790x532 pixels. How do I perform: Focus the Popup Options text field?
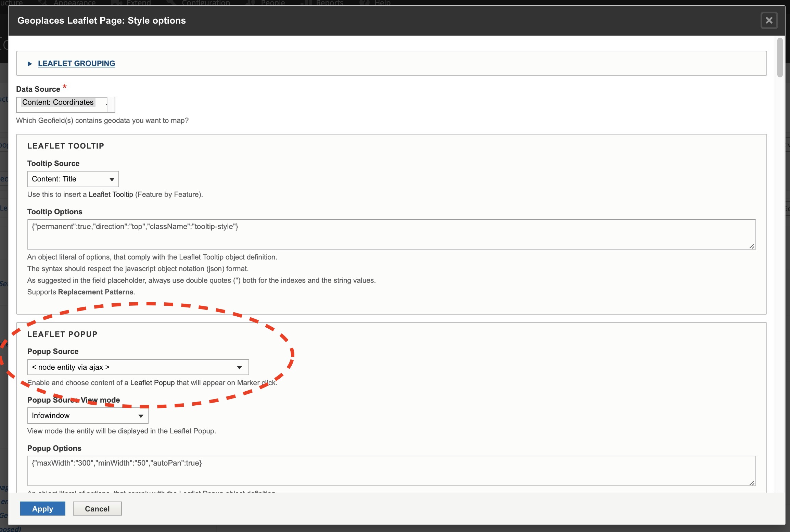click(391, 471)
